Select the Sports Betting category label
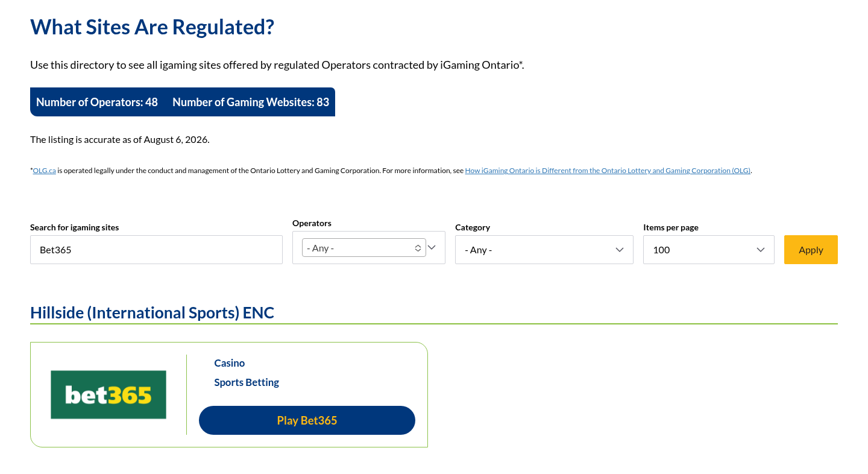 coord(247,382)
